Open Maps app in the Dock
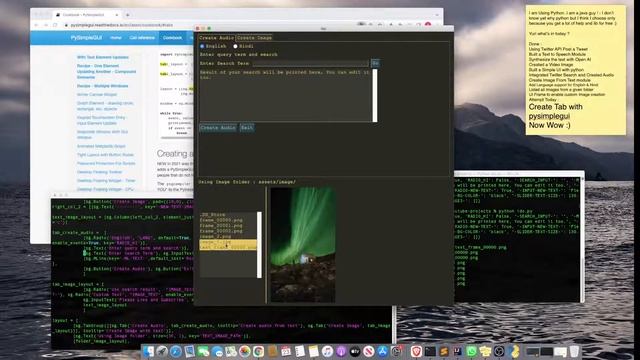This screenshot has width=640, height=360. (x=231, y=351)
